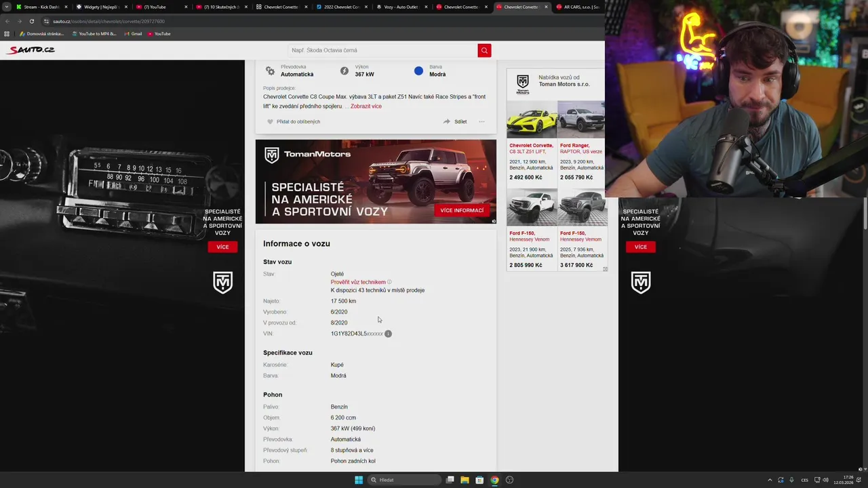The height and width of the screenshot is (488, 868).
Task: Click the heart icon Přidat do oblíbených
Action: tap(270, 122)
